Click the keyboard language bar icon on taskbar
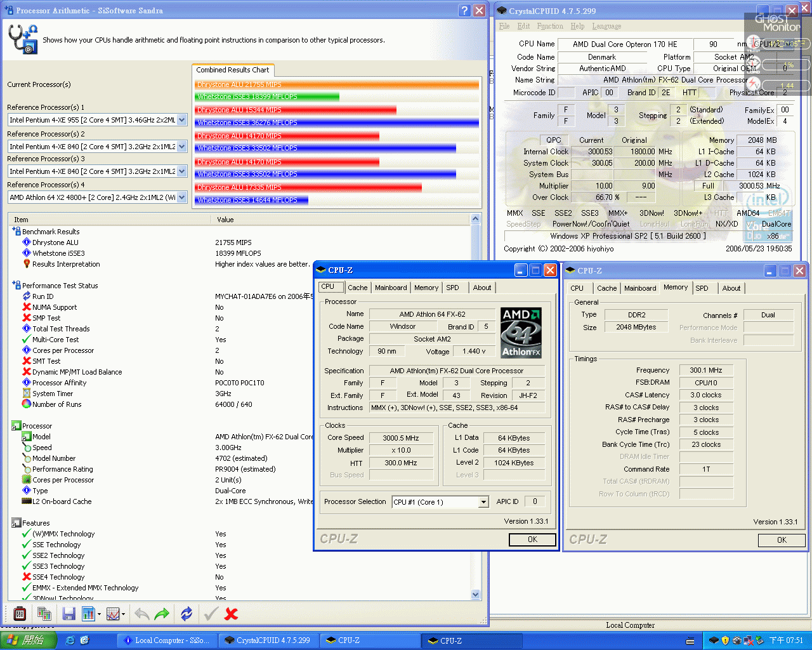Viewport: 812px width, 650px height. [691, 641]
